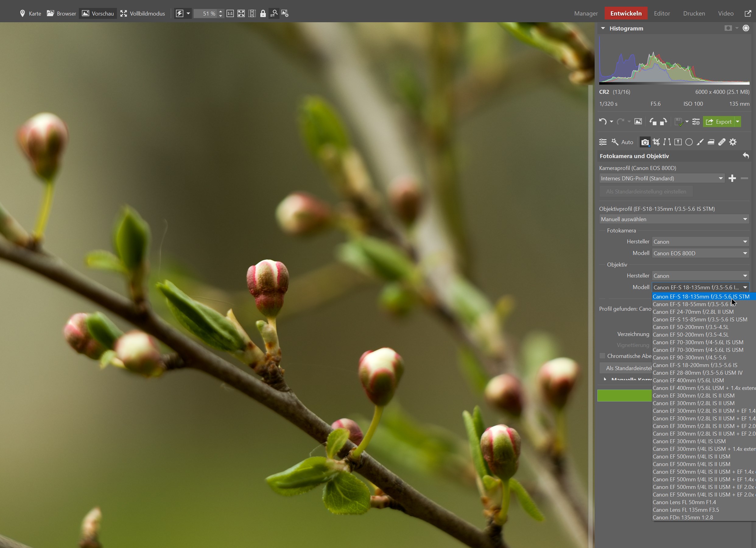Switch to the Editor tab
756x548 pixels.
[662, 13]
